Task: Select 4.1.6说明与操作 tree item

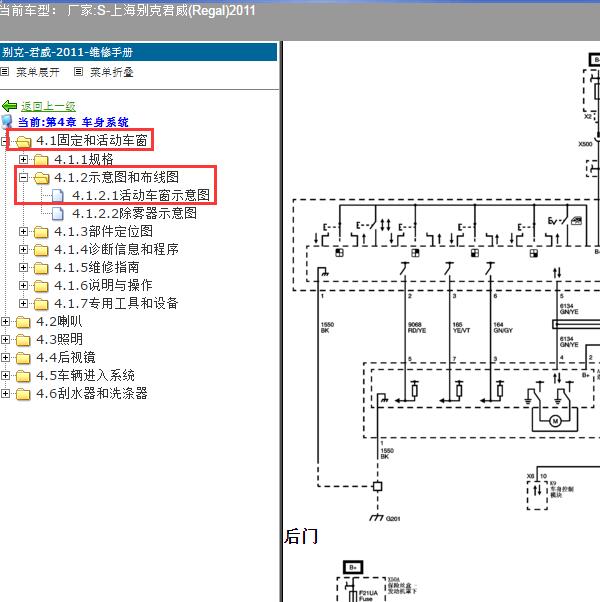Action: 103,285
